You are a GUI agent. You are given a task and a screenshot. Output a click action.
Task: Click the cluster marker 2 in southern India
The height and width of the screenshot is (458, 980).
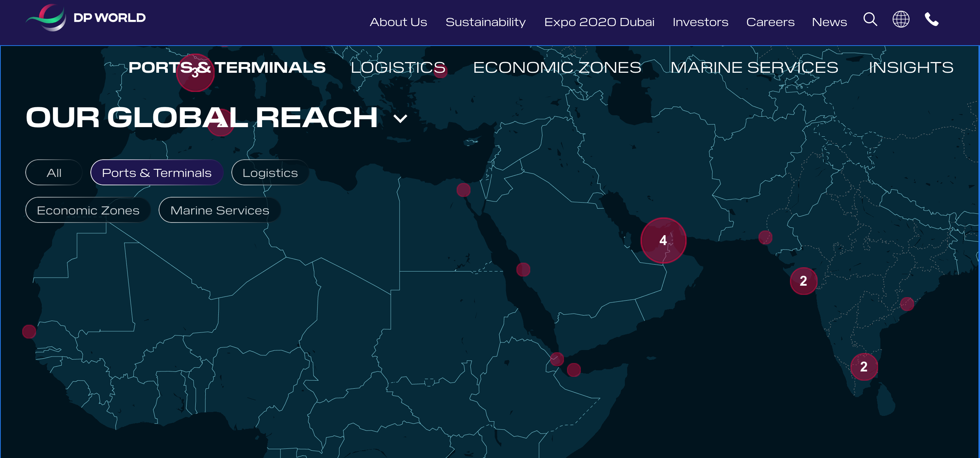click(864, 367)
